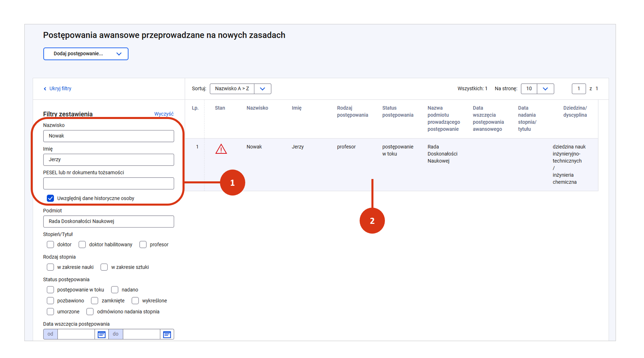Screen dimensions: 644x358
Task: Click the 'Nazwisko' column header
Action: pos(257,108)
